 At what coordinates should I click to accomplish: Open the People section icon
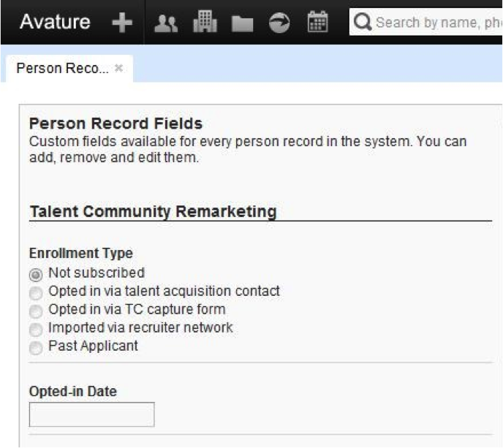pyautogui.click(x=167, y=23)
